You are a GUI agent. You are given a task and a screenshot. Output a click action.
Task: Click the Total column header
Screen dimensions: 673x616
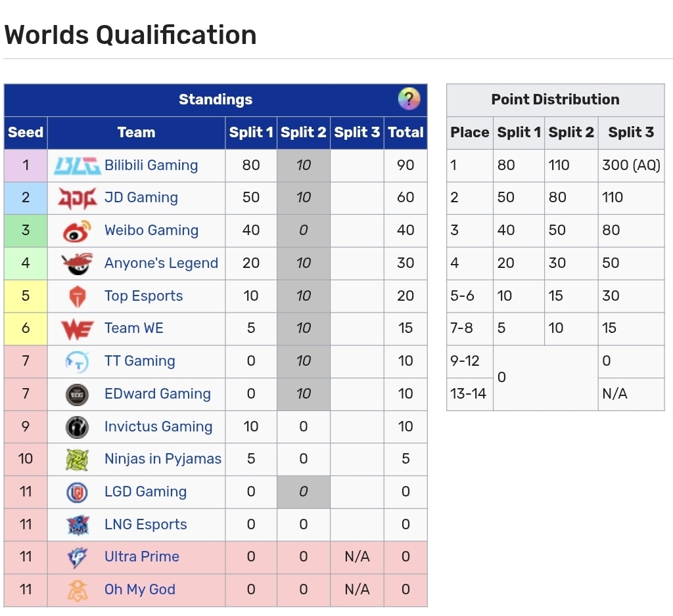click(406, 133)
